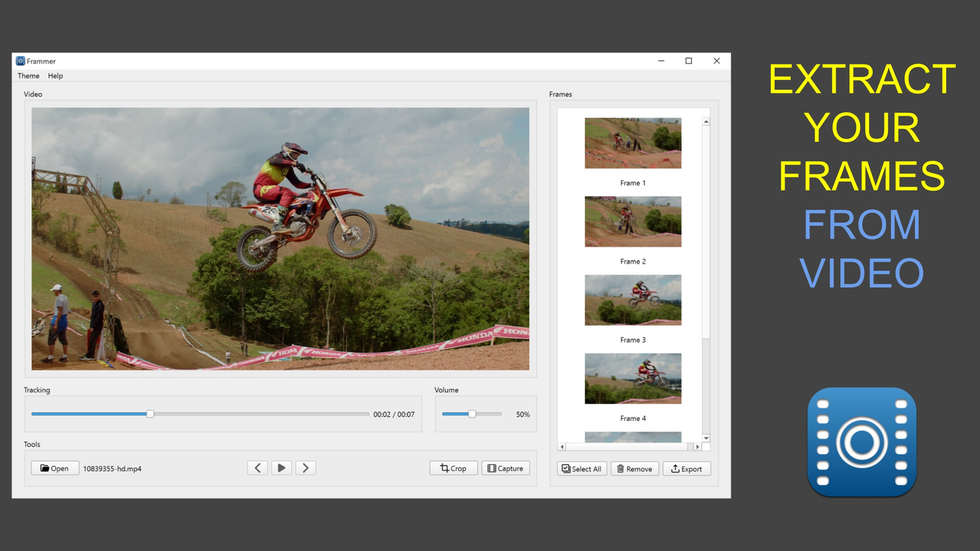This screenshot has height=551, width=980.
Task: Click the Frame 1 label
Action: [x=633, y=183]
